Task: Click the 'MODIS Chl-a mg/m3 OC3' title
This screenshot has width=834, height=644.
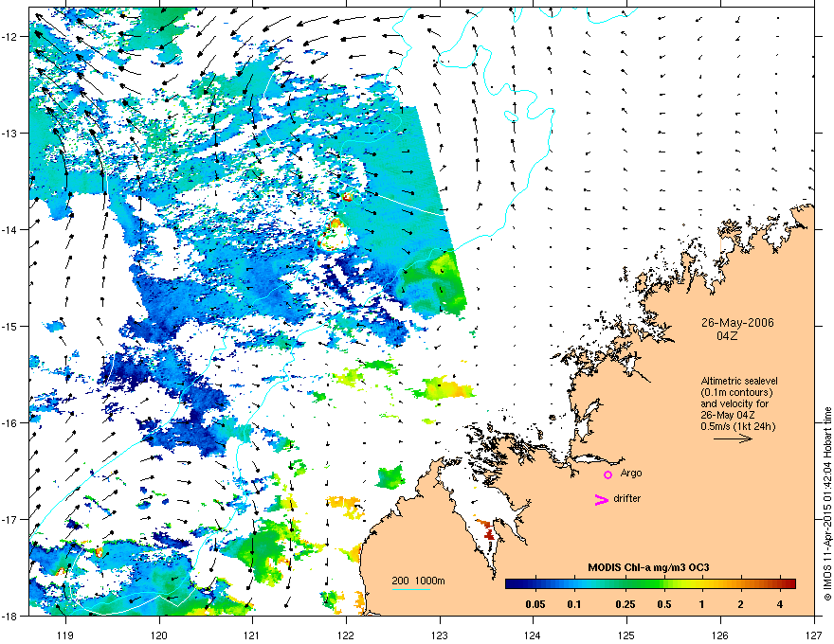Action: pyautogui.click(x=648, y=567)
